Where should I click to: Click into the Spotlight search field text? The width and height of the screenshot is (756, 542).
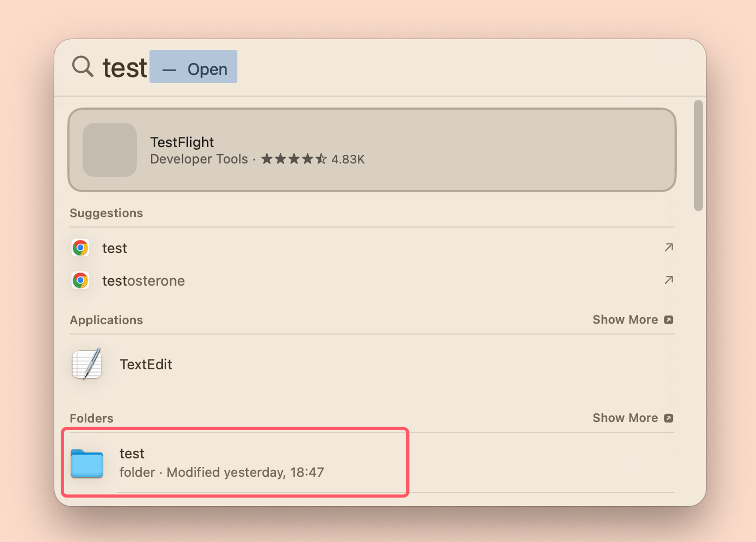125,68
